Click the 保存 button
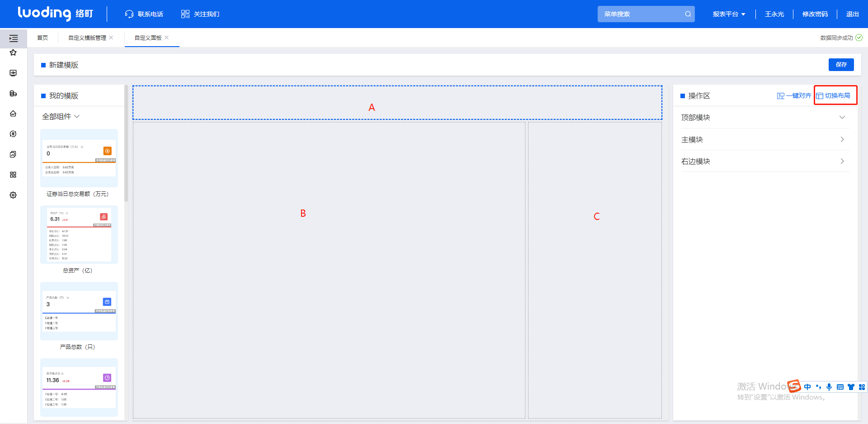868x424 pixels. click(841, 65)
